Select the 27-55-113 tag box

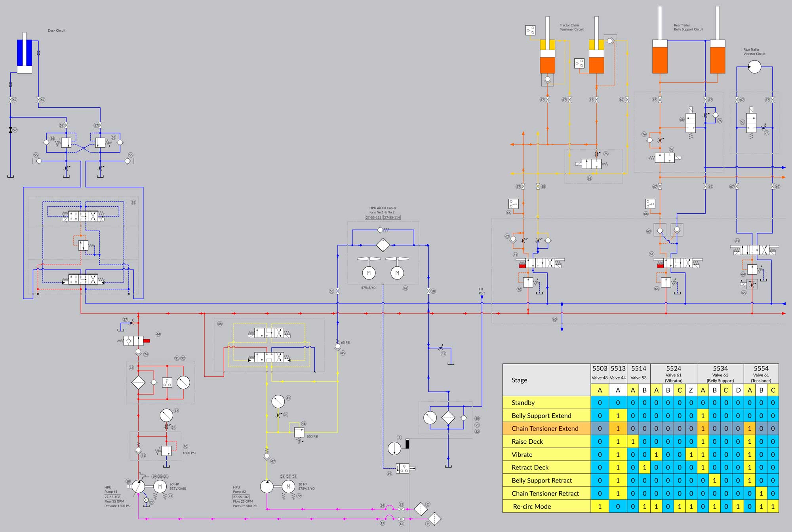coord(373,217)
